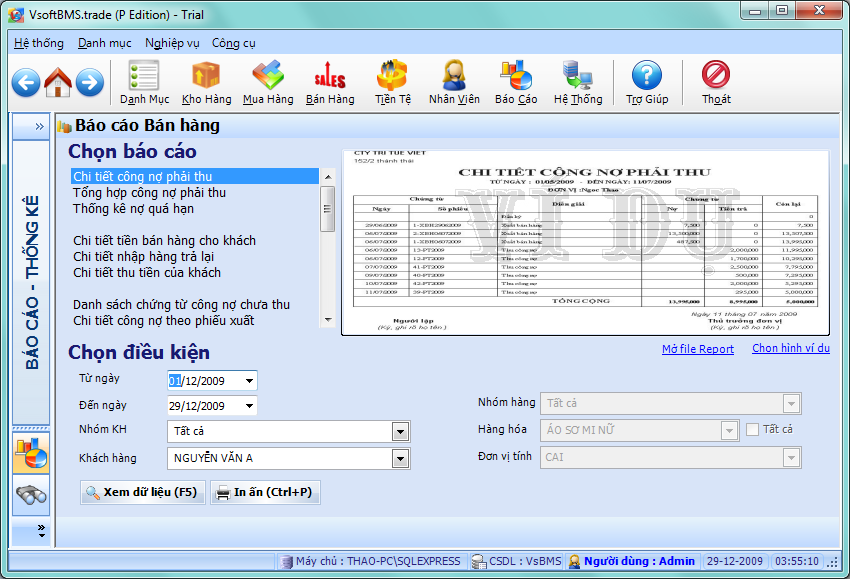
Task: Open Kho Hàng warehouse icon
Action: pyautogui.click(x=207, y=82)
